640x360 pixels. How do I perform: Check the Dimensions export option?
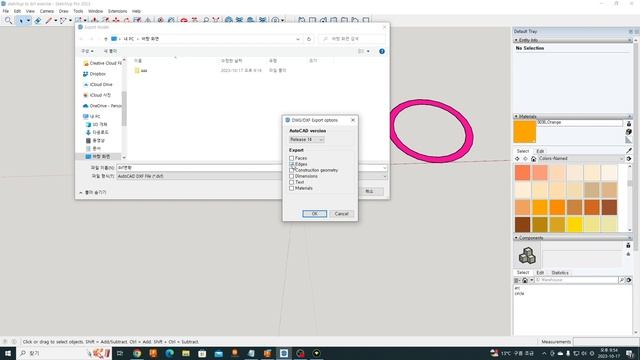pos(291,176)
